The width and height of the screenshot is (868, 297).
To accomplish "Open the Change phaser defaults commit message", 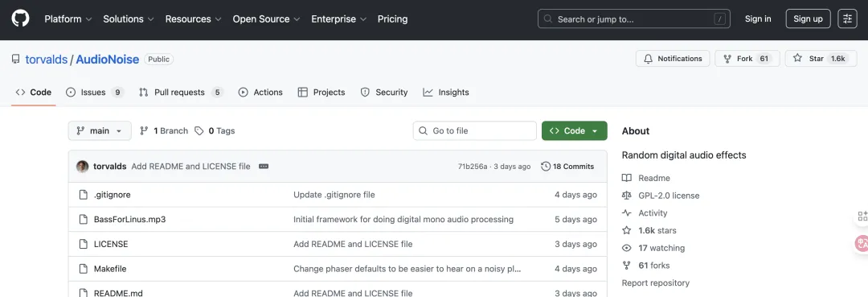I will 407,269.
